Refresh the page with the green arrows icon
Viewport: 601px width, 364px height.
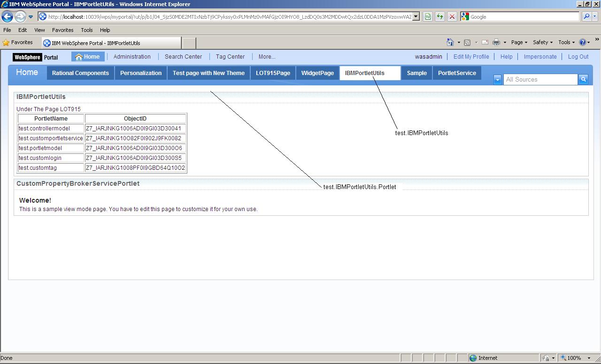tap(440, 17)
